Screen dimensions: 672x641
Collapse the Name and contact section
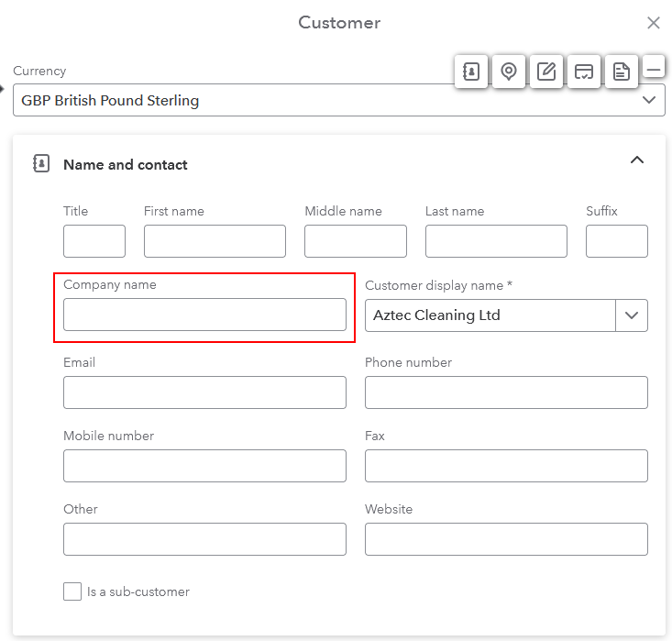(637, 160)
